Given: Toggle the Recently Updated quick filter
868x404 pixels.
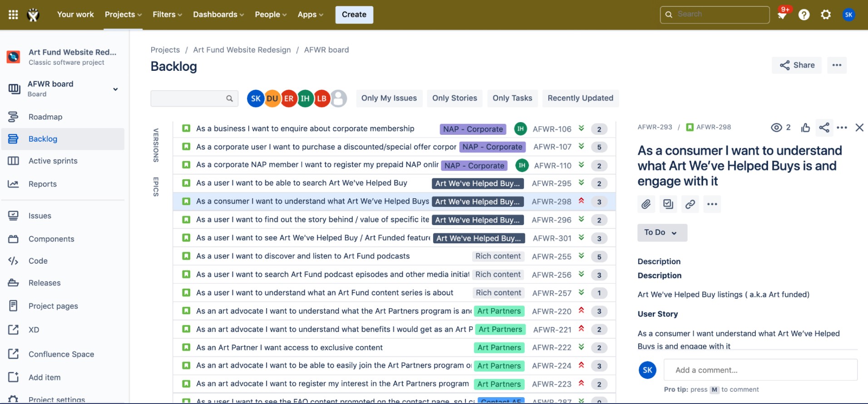Looking at the screenshot, I should point(580,98).
